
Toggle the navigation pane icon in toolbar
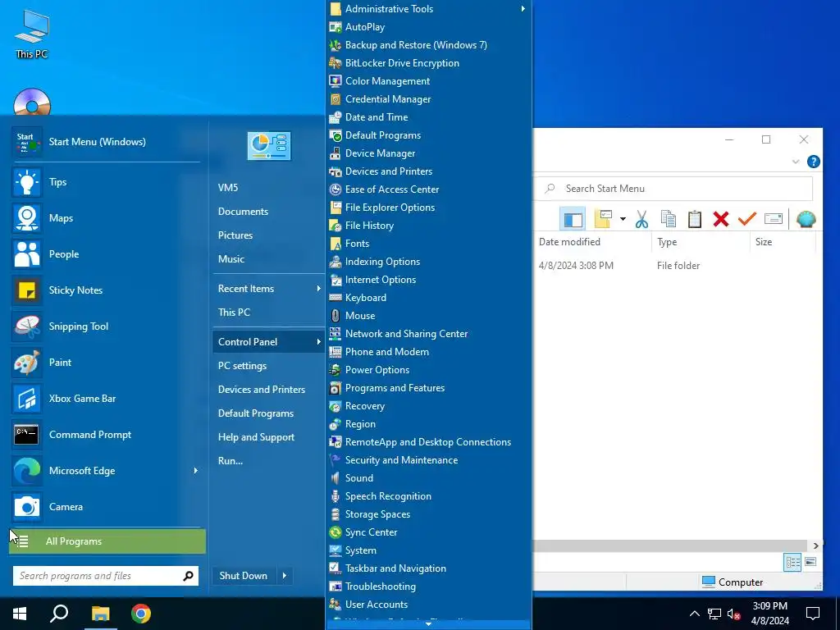tap(573, 219)
